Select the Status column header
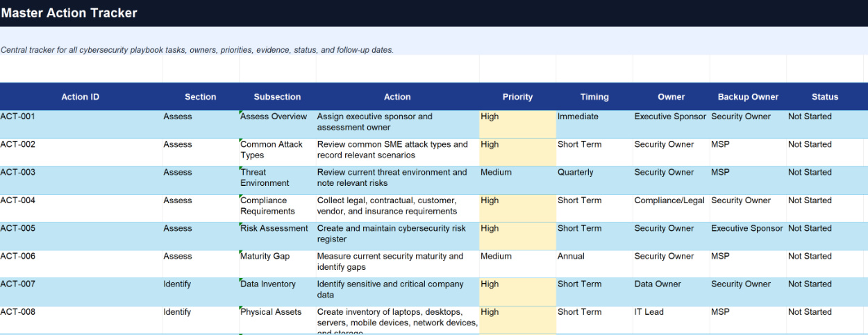Viewport: 868px width, 335px height. point(825,97)
